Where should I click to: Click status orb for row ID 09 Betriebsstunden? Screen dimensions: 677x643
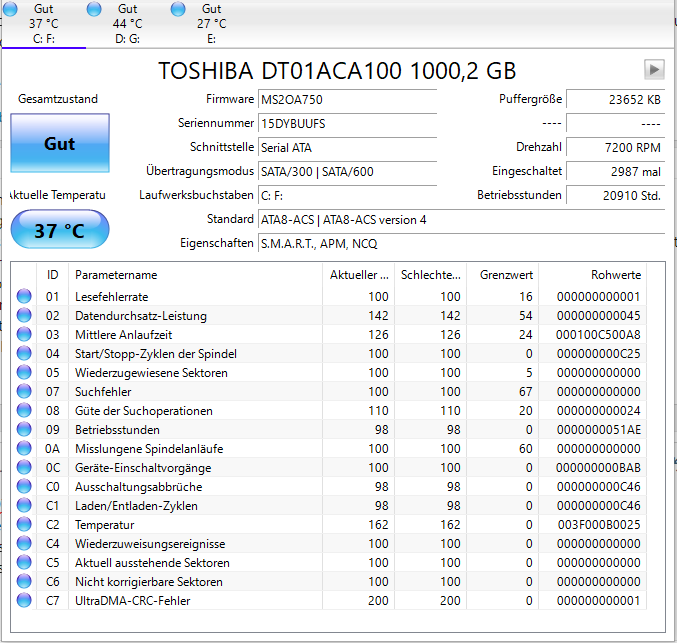coord(24,429)
